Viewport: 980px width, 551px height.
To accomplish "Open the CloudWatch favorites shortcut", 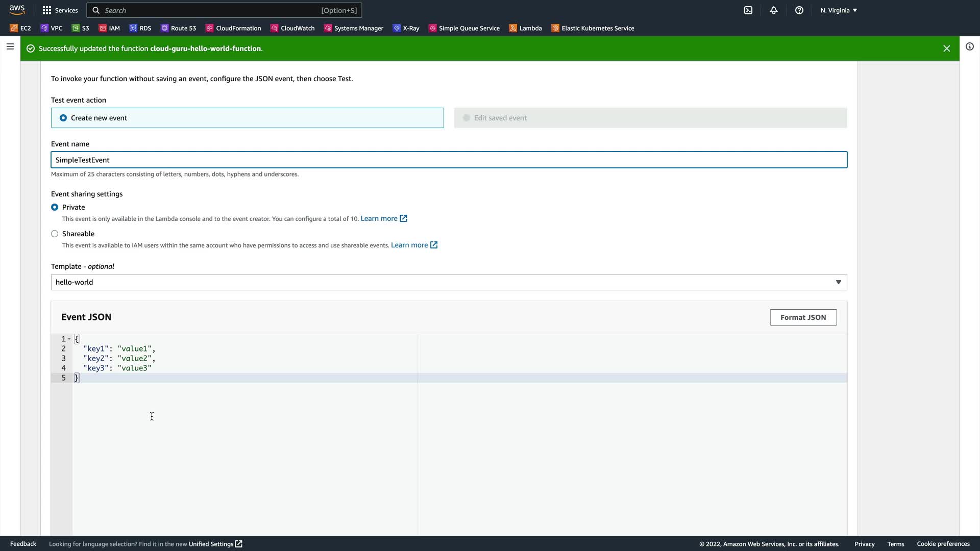I will 292,28.
